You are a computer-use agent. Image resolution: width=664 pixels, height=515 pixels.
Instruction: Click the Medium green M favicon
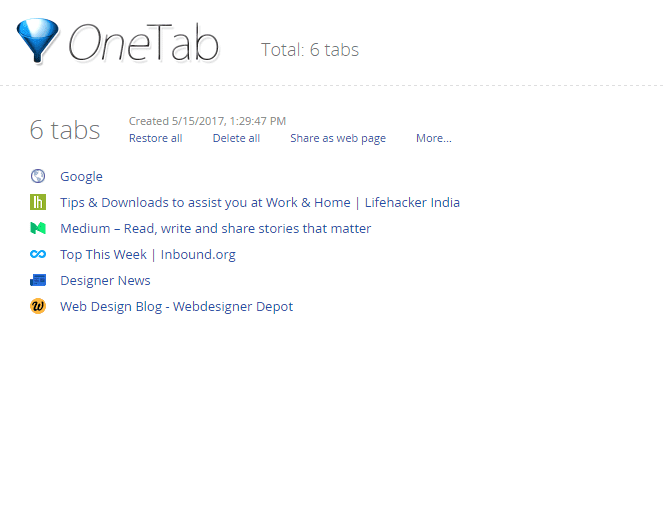point(38,228)
